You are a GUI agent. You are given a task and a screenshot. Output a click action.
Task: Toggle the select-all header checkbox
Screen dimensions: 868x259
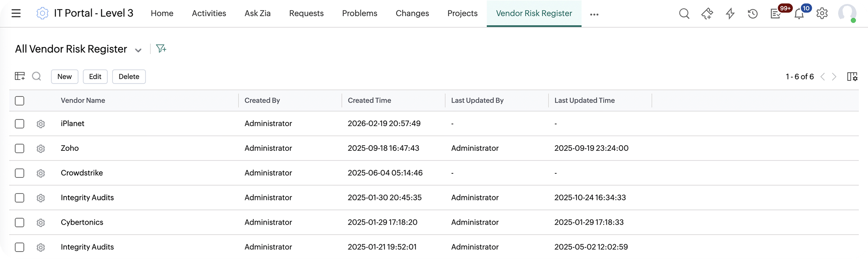click(20, 101)
